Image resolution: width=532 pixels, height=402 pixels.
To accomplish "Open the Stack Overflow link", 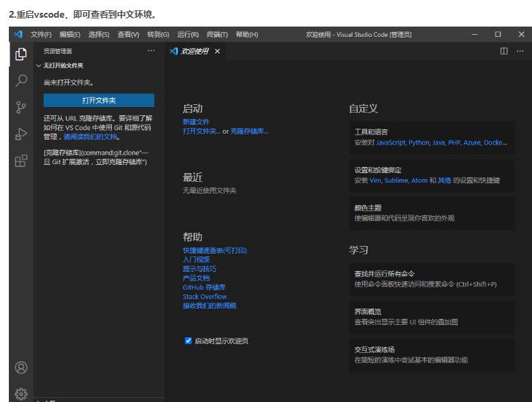I will 205,296.
